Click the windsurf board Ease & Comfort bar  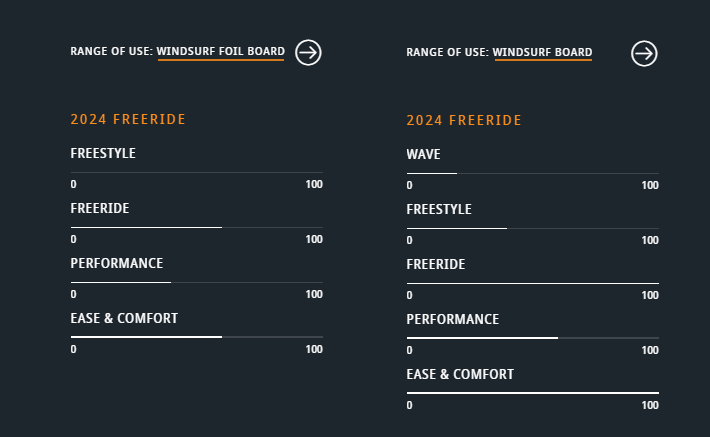(532, 393)
